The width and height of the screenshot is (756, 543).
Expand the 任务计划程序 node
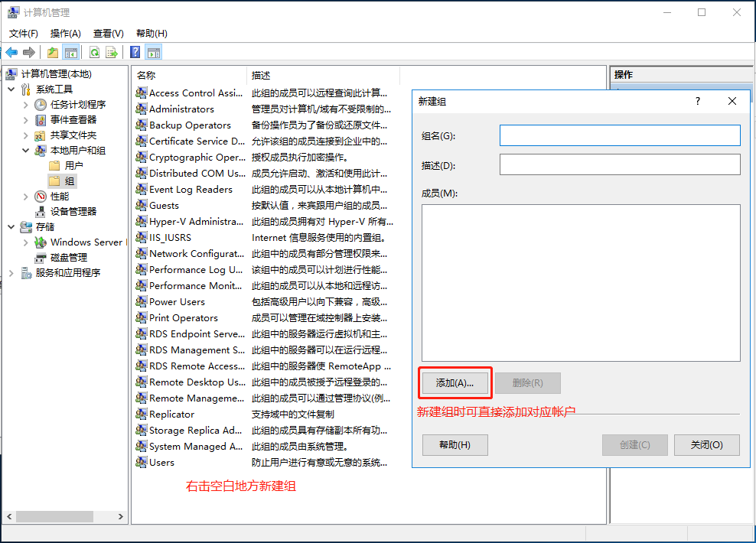coord(26,105)
